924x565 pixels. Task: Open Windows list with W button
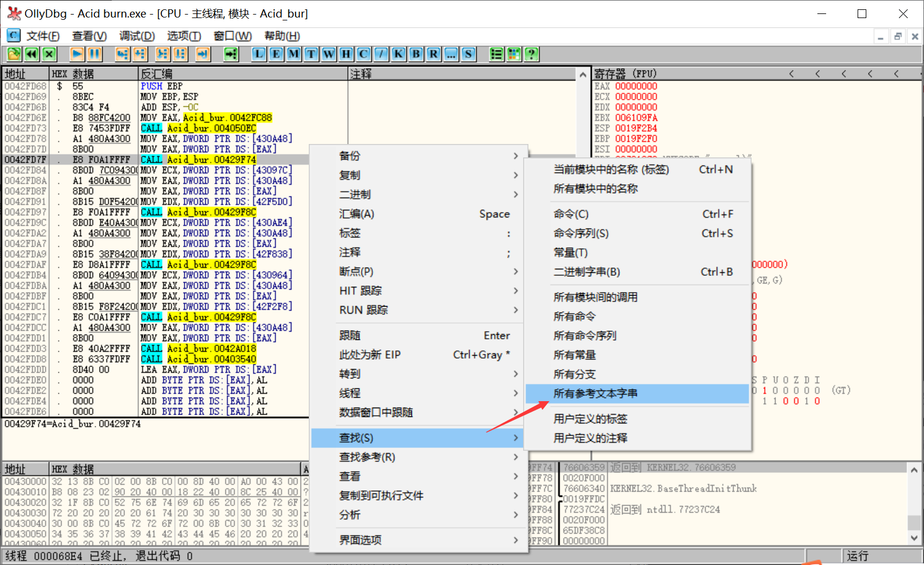click(x=329, y=54)
